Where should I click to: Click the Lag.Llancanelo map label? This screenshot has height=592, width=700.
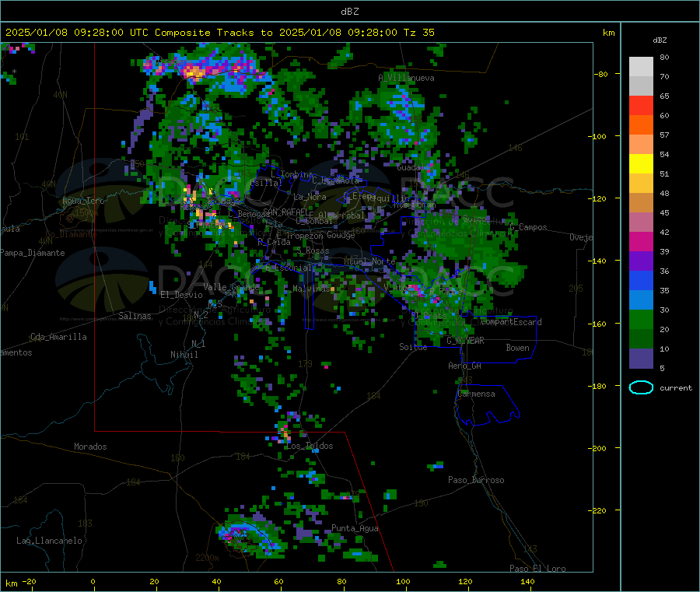coord(49,541)
